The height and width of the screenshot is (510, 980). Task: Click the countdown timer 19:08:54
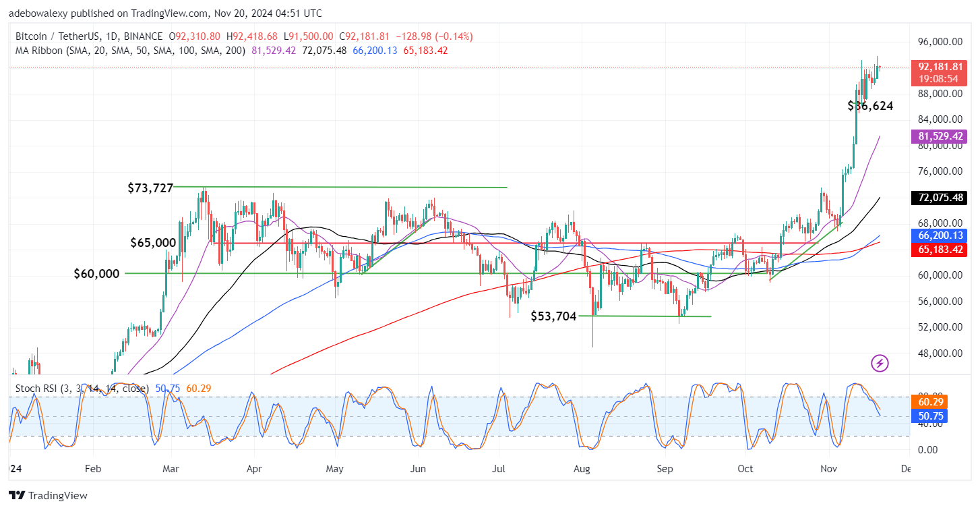tap(939, 79)
